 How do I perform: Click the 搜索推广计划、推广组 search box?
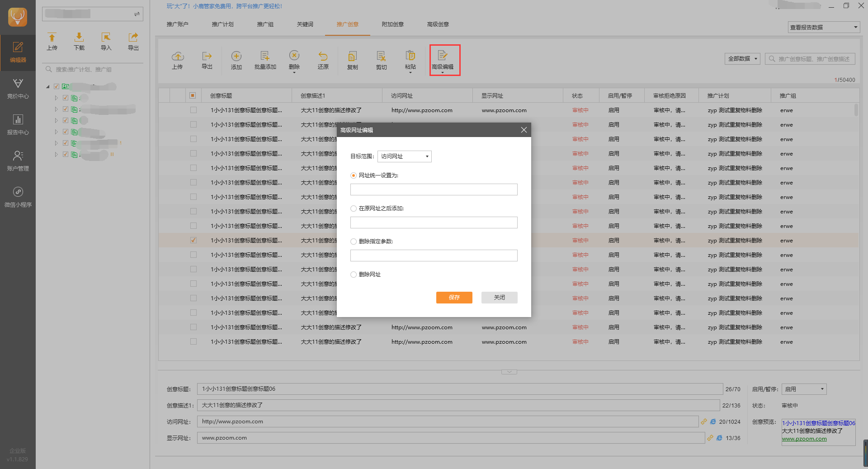point(93,70)
